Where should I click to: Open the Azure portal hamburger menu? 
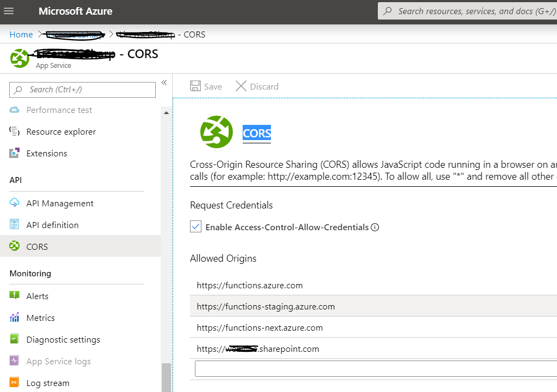10,11
